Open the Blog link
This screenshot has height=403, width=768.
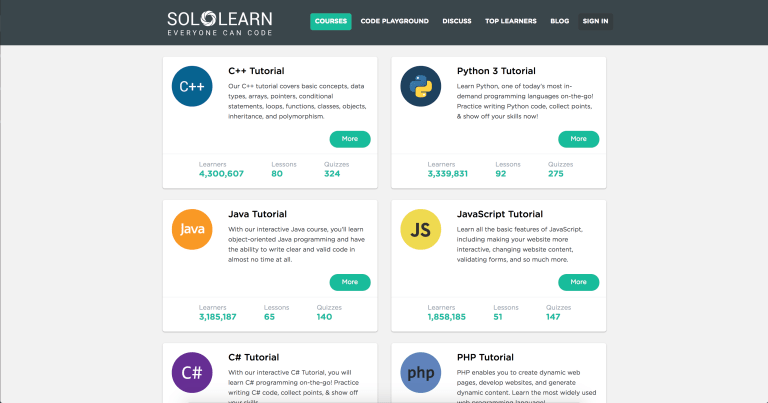click(x=559, y=21)
